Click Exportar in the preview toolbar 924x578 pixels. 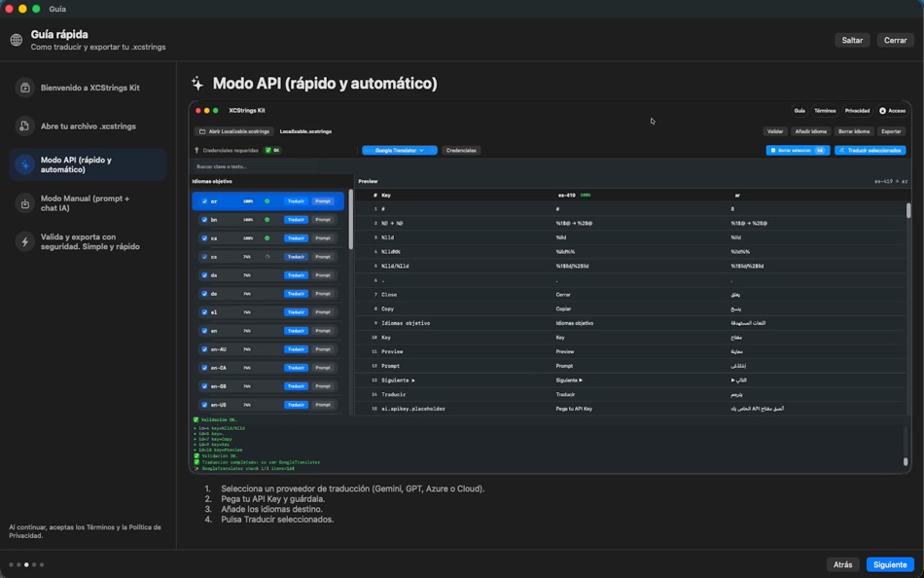(x=891, y=131)
